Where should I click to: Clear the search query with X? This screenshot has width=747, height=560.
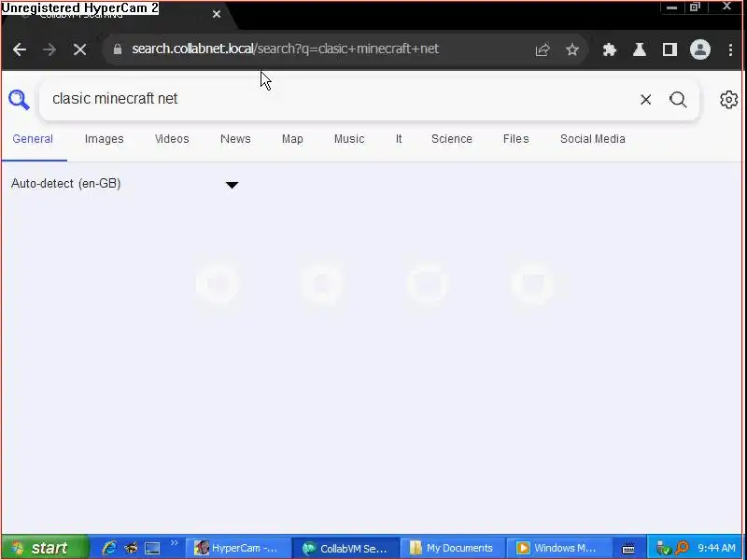pos(645,100)
